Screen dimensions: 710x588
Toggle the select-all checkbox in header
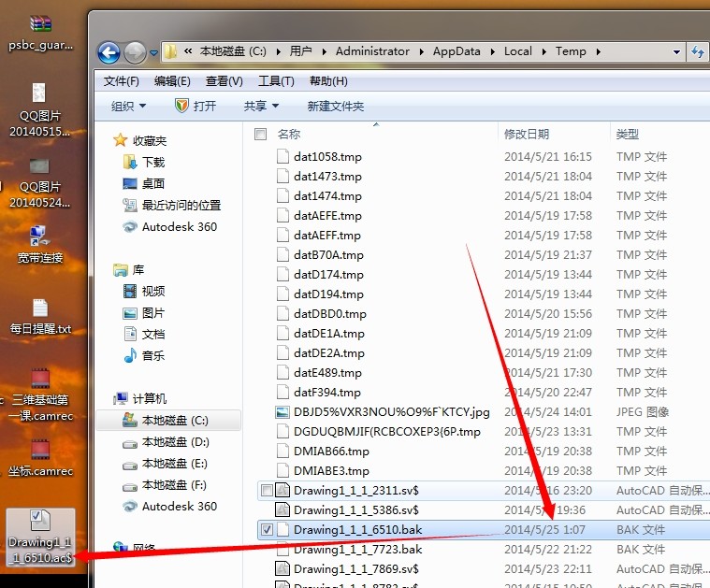261,135
